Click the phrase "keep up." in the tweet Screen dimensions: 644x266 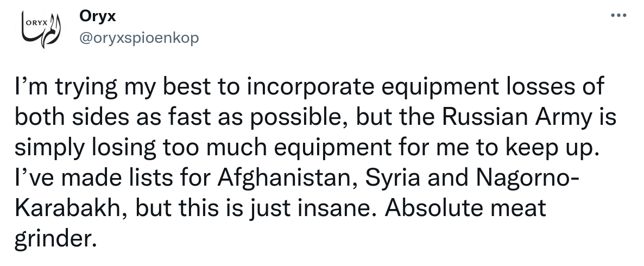click(x=551, y=148)
